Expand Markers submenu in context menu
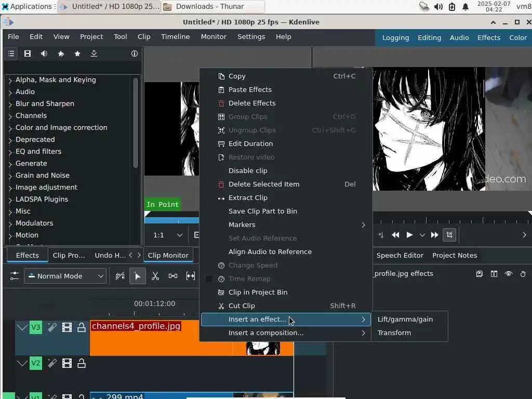This screenshot has height=399, width=532. point(286,224)
